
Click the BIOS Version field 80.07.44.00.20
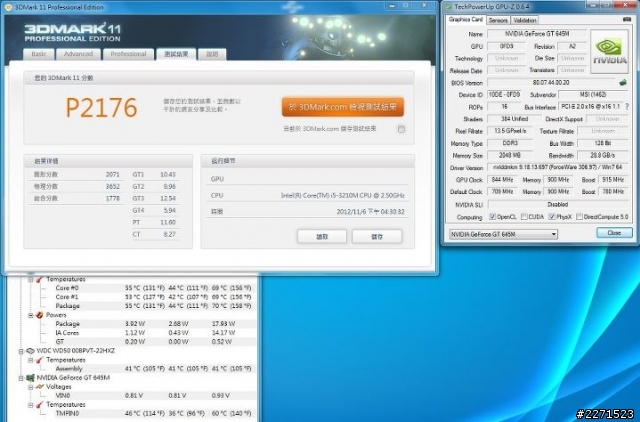point(551,82)
